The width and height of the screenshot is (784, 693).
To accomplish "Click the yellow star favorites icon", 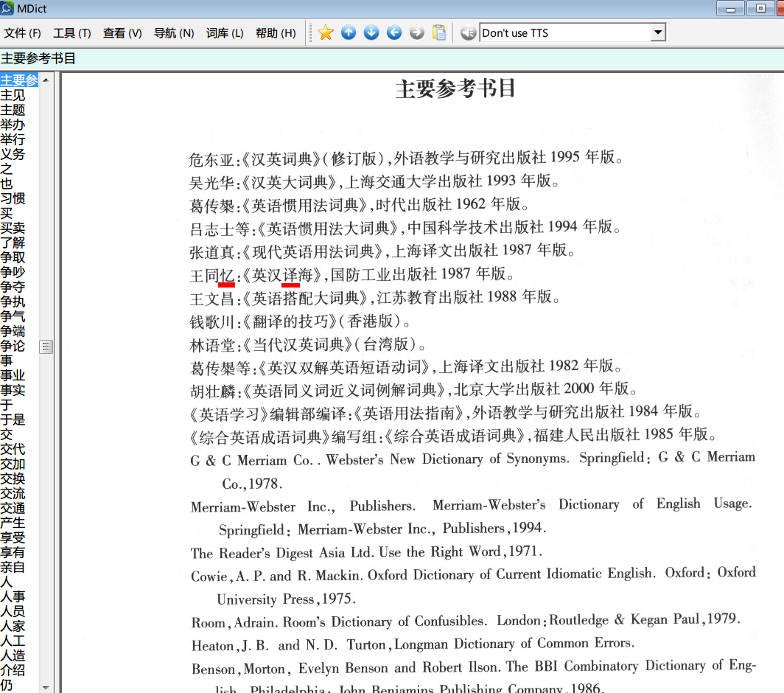I will tap(326, 33).
